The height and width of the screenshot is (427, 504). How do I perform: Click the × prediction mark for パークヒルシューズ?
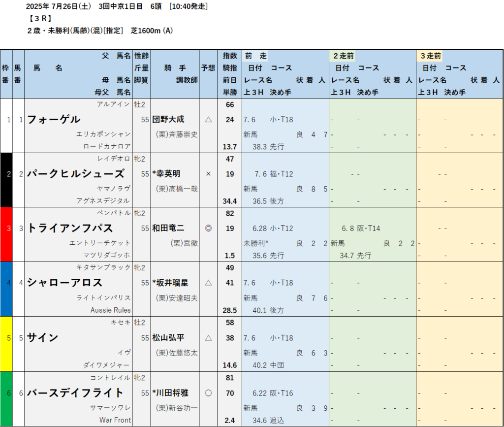click(x=208, y=174)
